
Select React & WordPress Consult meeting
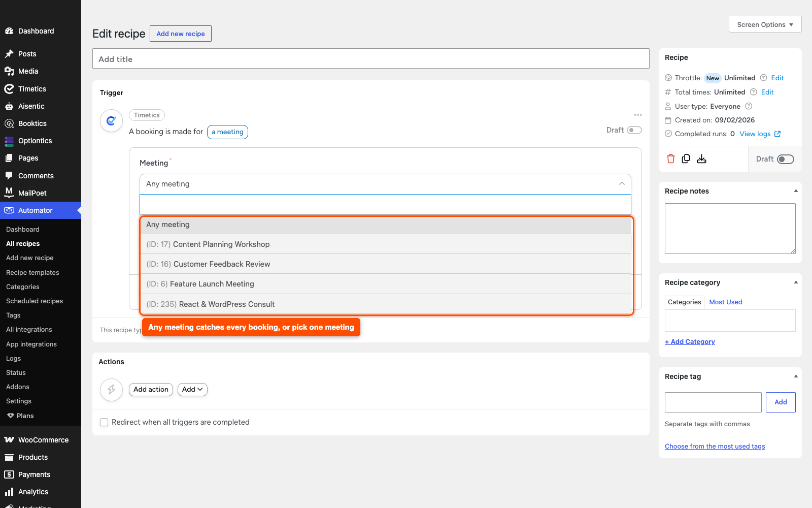coord(385,304)
